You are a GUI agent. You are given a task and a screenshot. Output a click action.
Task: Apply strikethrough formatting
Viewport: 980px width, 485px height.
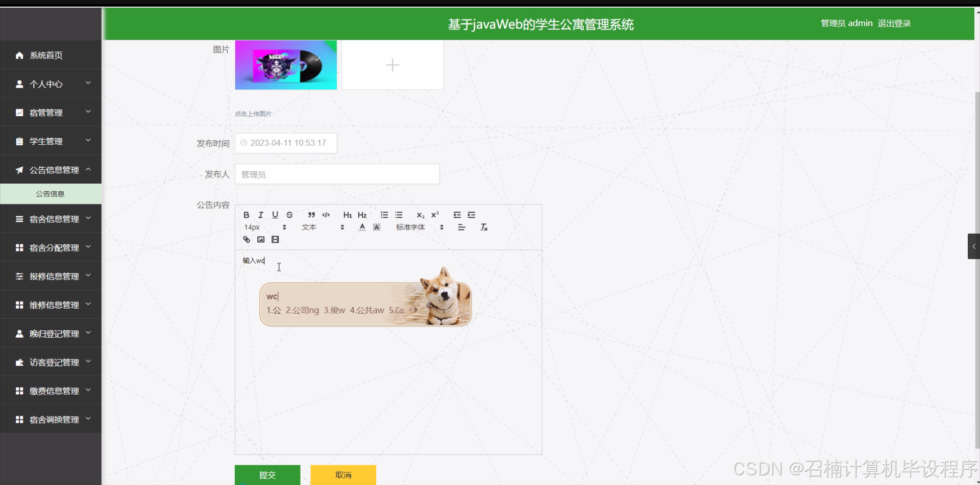289,215
